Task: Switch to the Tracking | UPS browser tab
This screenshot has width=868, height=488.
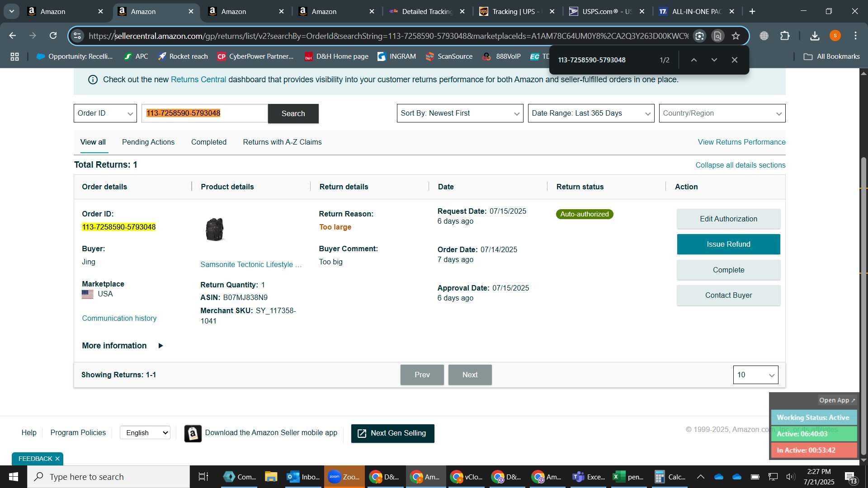Action: click(x=517, y=11)
